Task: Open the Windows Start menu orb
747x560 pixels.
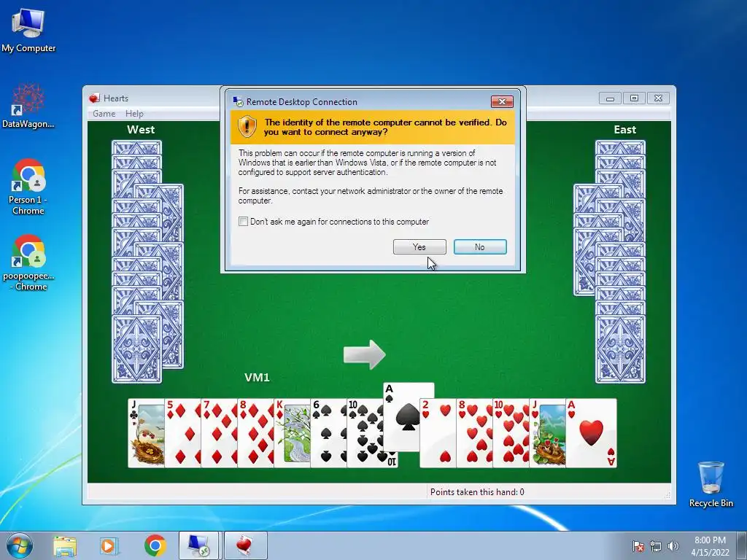Action: coord(20,545)
